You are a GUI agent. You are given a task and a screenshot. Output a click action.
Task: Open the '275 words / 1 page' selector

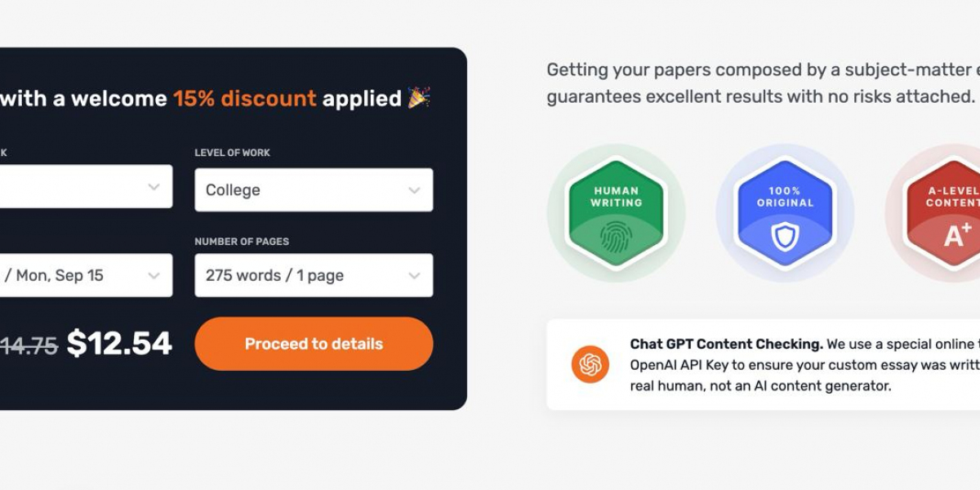[x=302, y=276]
